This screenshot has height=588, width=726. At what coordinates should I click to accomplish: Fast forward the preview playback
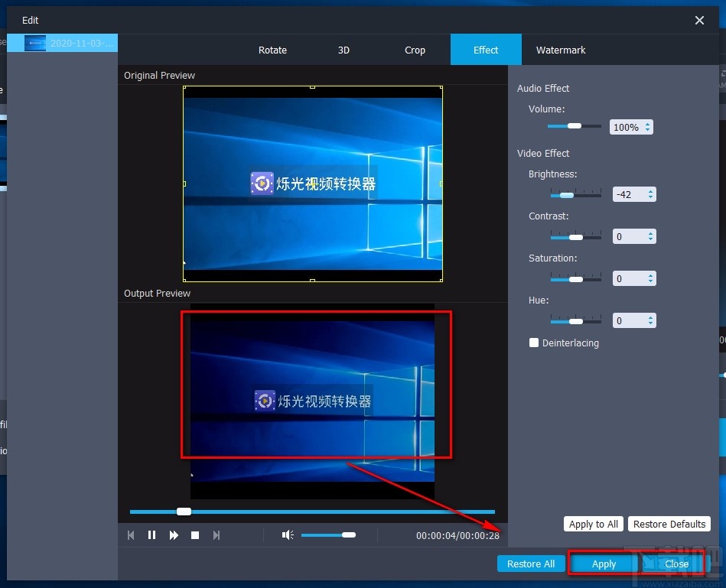click(x=174, y=535)
